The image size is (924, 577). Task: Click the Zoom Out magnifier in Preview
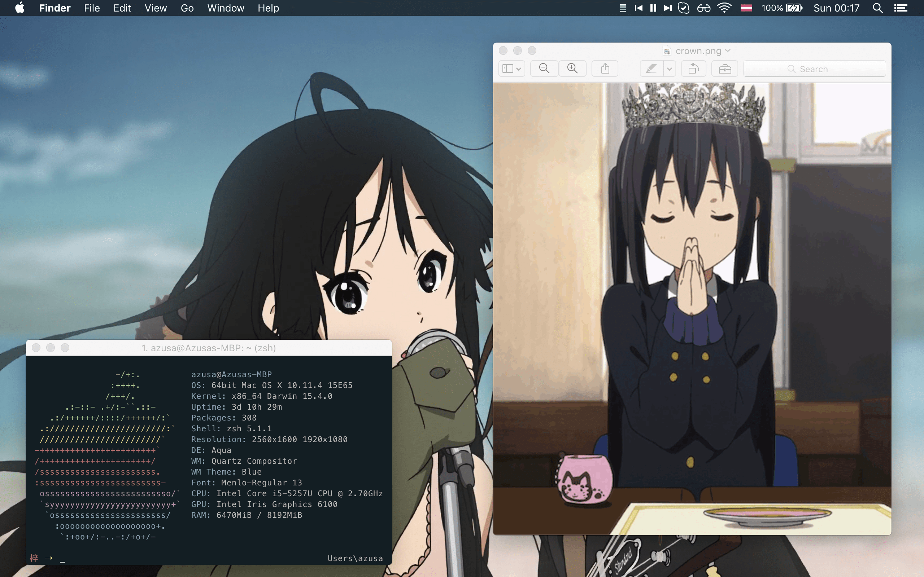pyautogui.click(x=544, y=69)
